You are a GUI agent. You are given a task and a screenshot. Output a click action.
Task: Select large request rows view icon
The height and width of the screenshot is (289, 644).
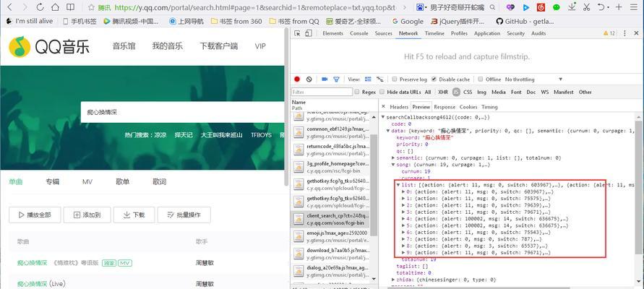coord(368,79)
